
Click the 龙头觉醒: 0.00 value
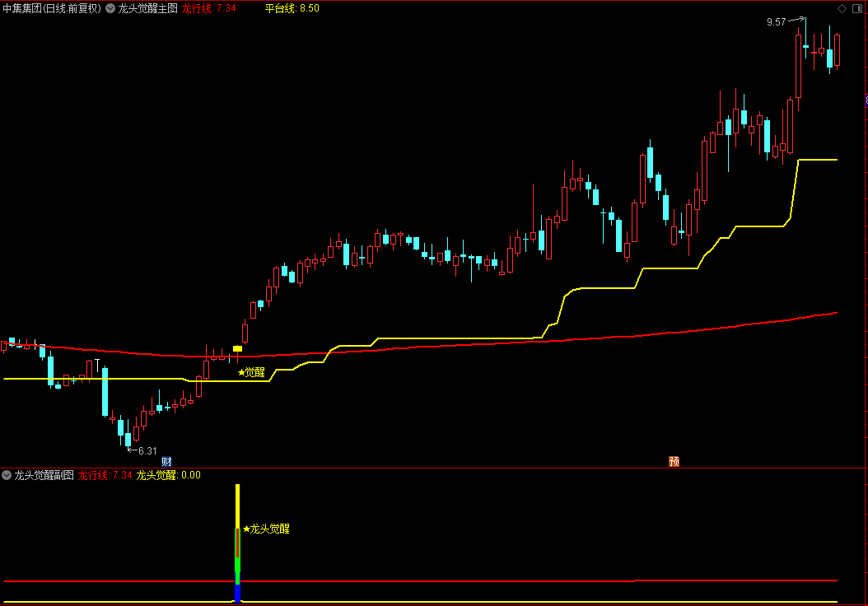[168, 475]
